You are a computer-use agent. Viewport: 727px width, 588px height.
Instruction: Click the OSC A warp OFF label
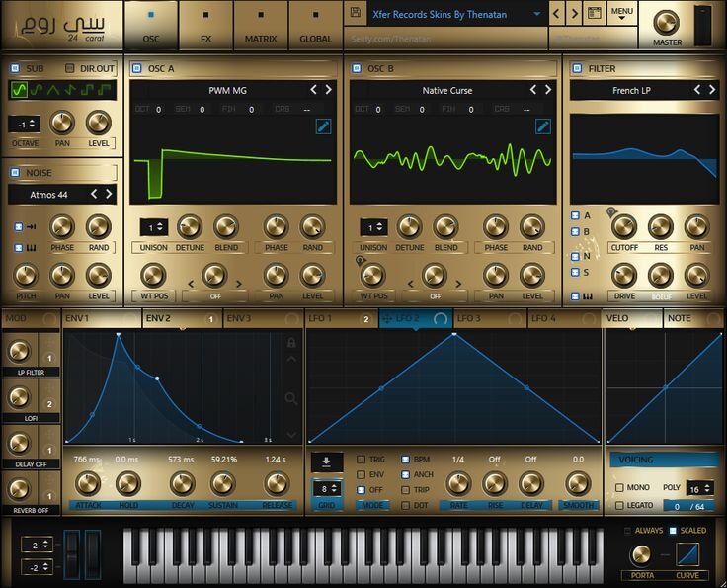pyautogui.click(x=215, y=296)
